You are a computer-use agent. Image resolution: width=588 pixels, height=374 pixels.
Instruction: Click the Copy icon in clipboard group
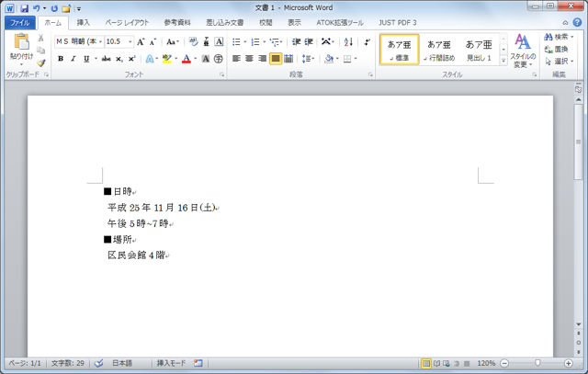[x=40, y=51]
